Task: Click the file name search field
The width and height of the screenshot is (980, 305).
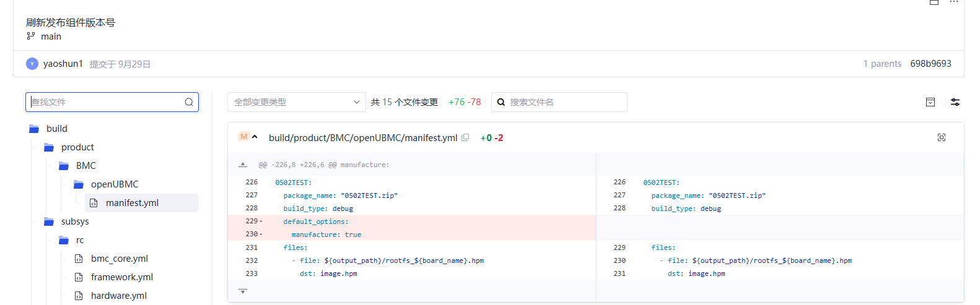Action: click(564, 102)
